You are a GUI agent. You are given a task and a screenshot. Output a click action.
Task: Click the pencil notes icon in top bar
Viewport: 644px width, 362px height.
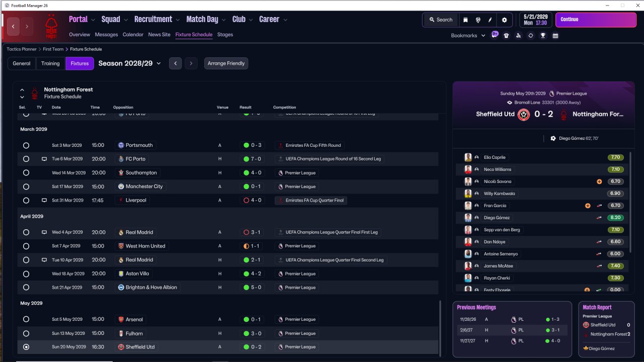[x=490, y=20]
